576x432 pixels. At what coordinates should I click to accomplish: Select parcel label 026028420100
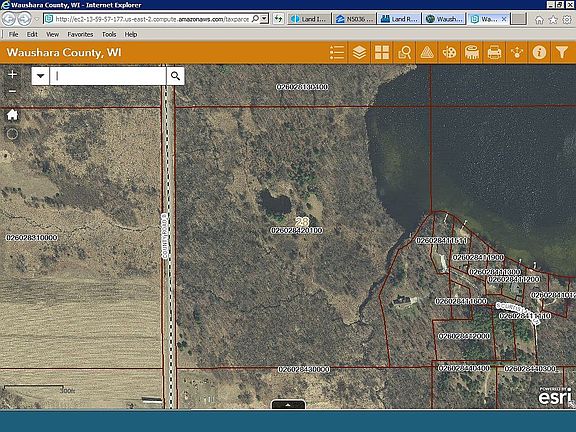pos(297,231)
